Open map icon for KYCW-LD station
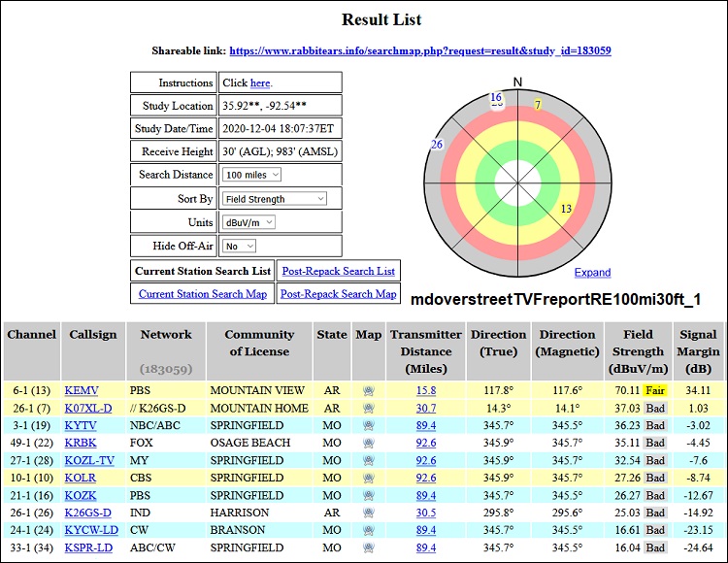 [368, 531]
